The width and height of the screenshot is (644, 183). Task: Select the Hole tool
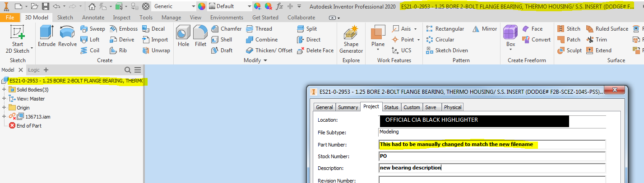pos(183,36)
